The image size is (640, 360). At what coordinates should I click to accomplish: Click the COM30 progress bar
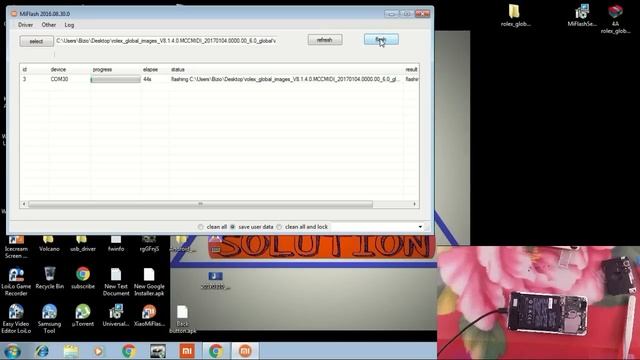coord(116,80)
